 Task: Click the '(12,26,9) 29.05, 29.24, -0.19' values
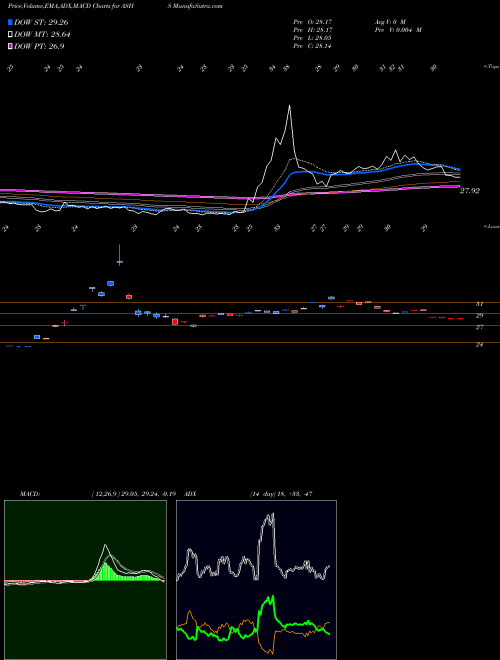[x=134, y=494]
